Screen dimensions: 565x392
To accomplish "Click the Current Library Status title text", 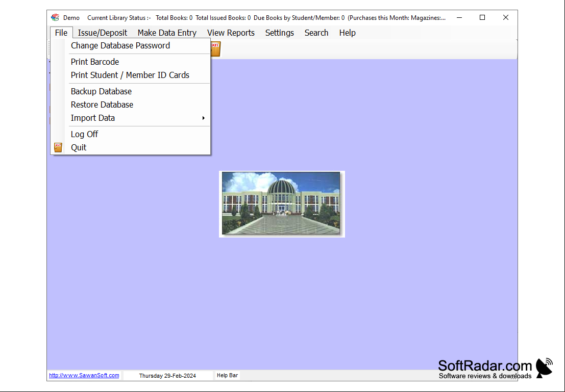I will tap(119, 18).
